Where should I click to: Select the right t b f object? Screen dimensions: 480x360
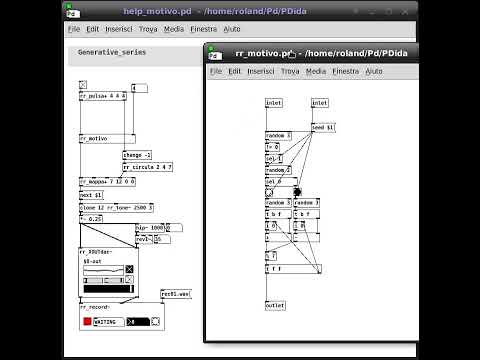coord(307,214)
